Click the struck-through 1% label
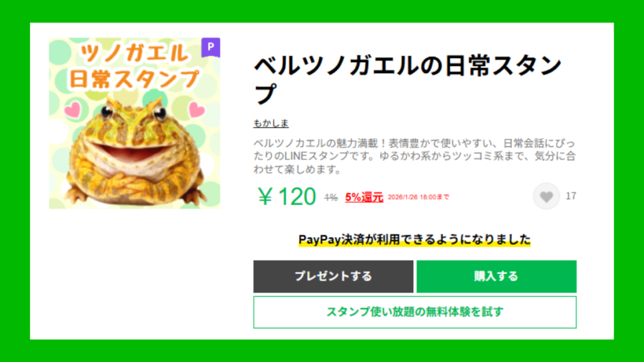 point(331,198)
